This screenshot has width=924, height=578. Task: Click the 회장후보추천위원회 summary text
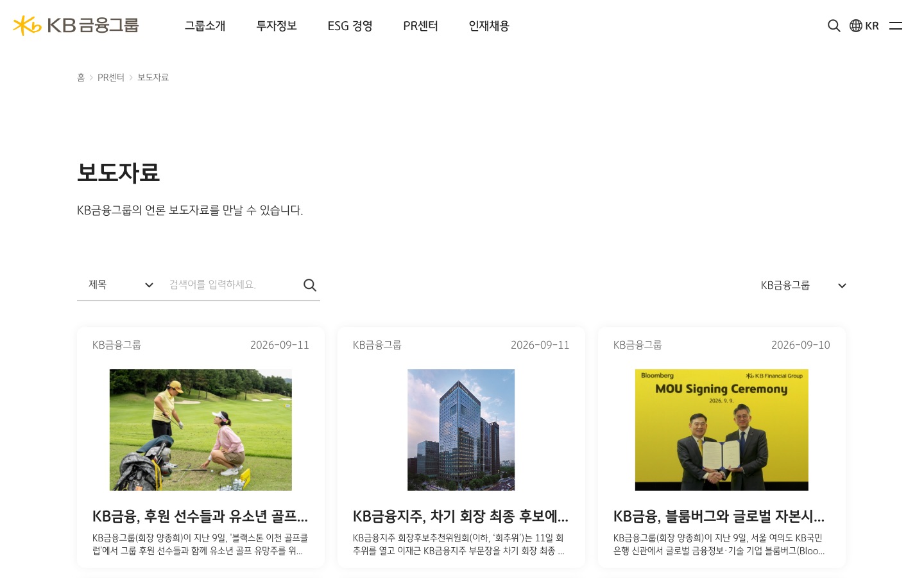pyautogui.click(x=459, y=544)
